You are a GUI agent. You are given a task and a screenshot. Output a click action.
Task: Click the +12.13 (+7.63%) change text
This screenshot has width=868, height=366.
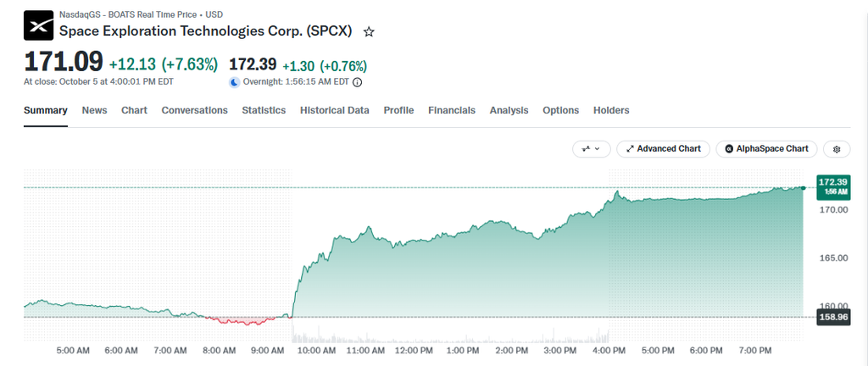point(164,64)
